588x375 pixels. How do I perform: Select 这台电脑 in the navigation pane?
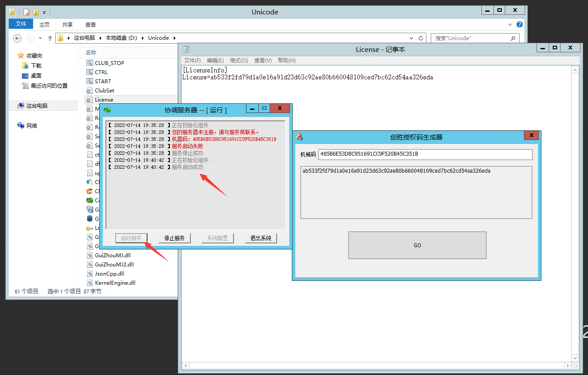(37, 106)
